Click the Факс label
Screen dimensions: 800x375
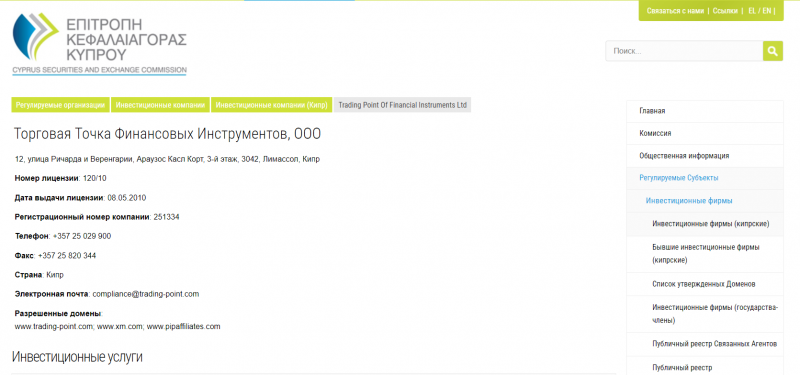[24, 256]
